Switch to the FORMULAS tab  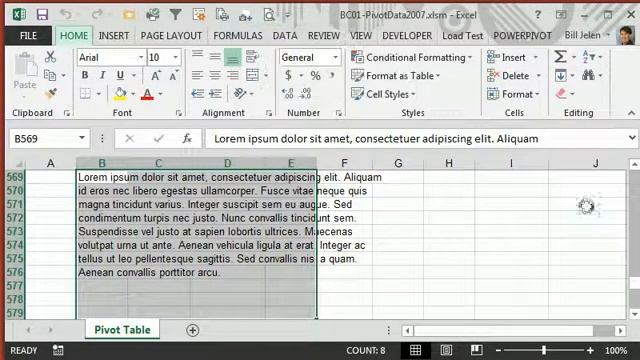click(x=238, y=36)
